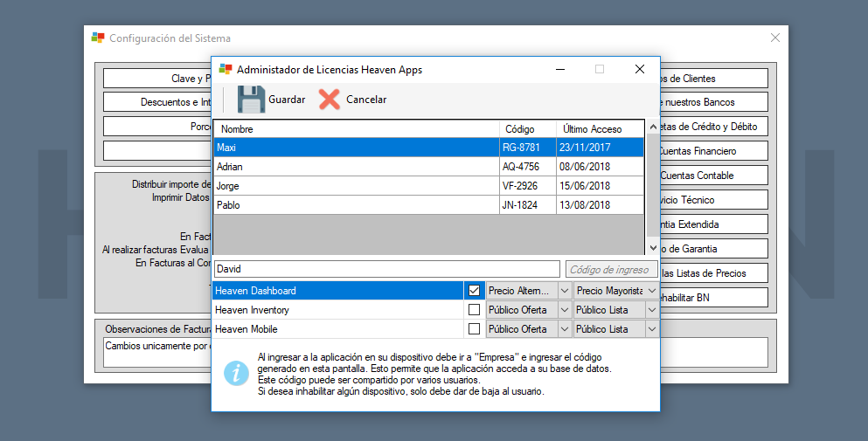Screen dimensions: 868x441
Task: Click the Crédito y Débito button in Configuración window
Action: pos(713,127)
